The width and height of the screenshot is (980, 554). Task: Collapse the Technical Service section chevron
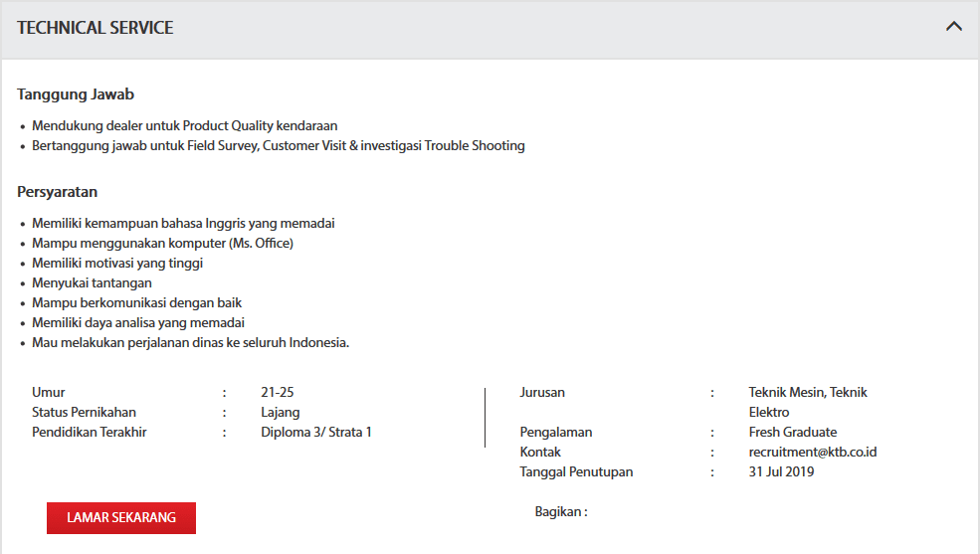pyautogui.click(x=953, y=27)
